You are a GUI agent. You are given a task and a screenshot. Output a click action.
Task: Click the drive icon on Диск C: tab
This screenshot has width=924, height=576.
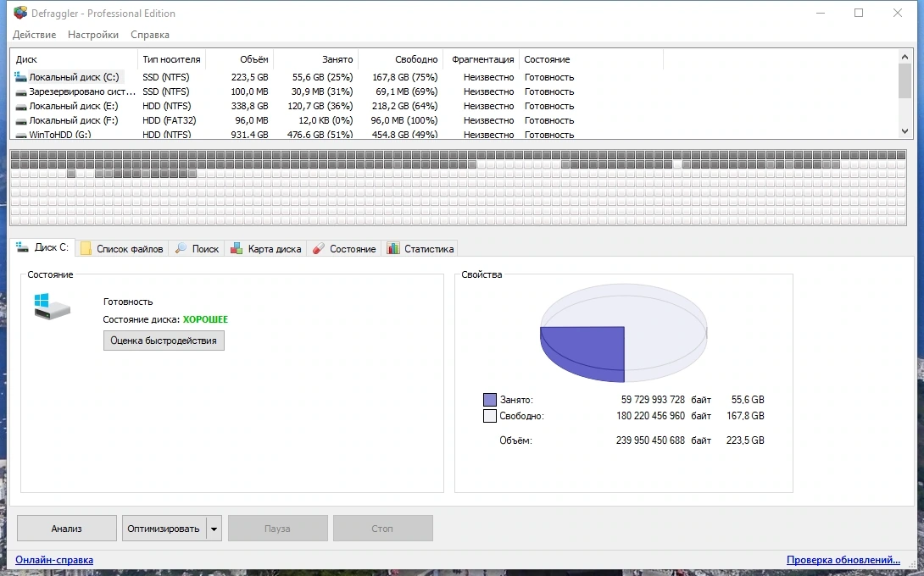coord(22,246)
